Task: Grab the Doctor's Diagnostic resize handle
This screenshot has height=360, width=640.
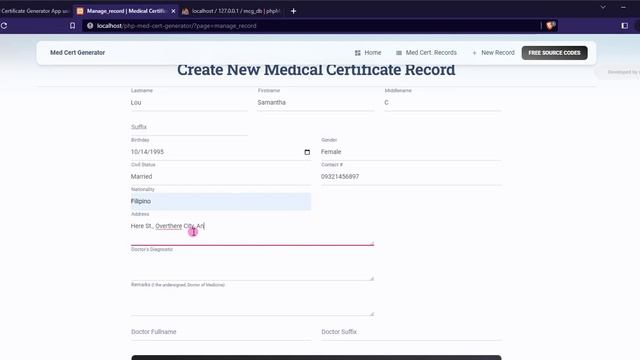Action: (x=371, y=278)
